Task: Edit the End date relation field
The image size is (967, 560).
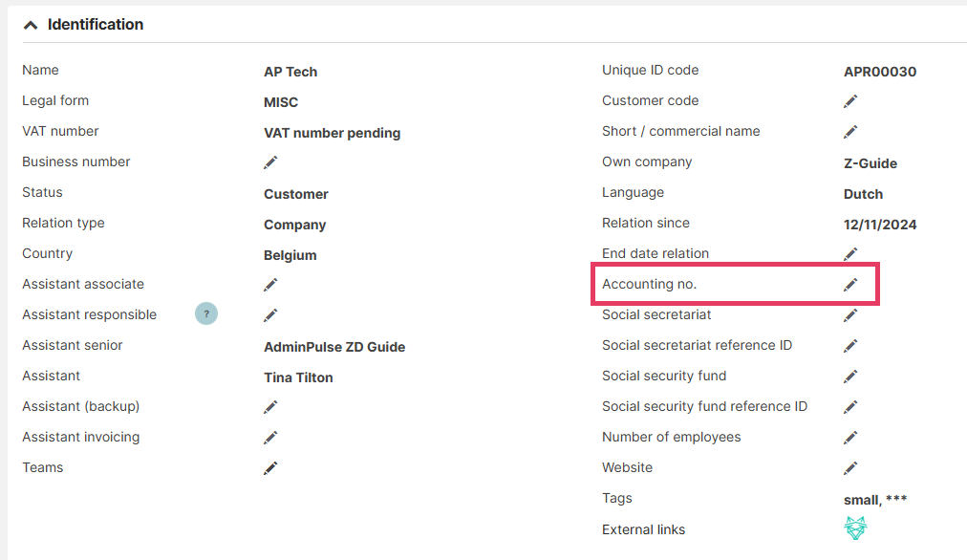Action: (x=850, y=254)
